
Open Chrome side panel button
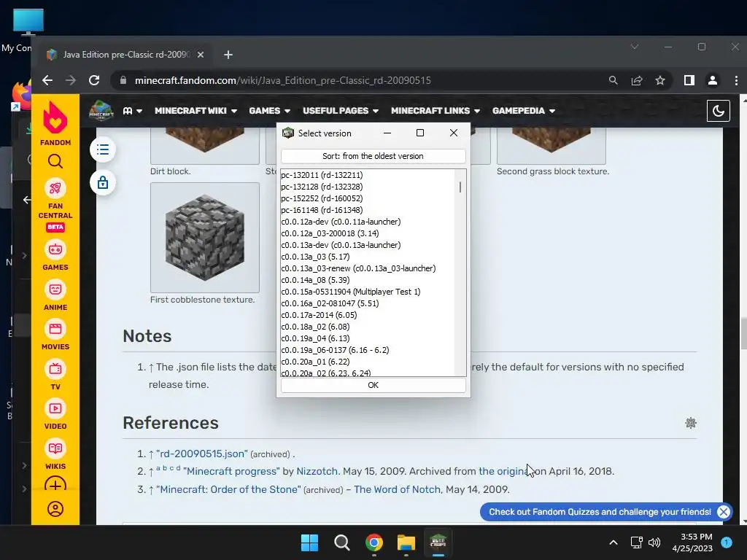pos(689,80)
